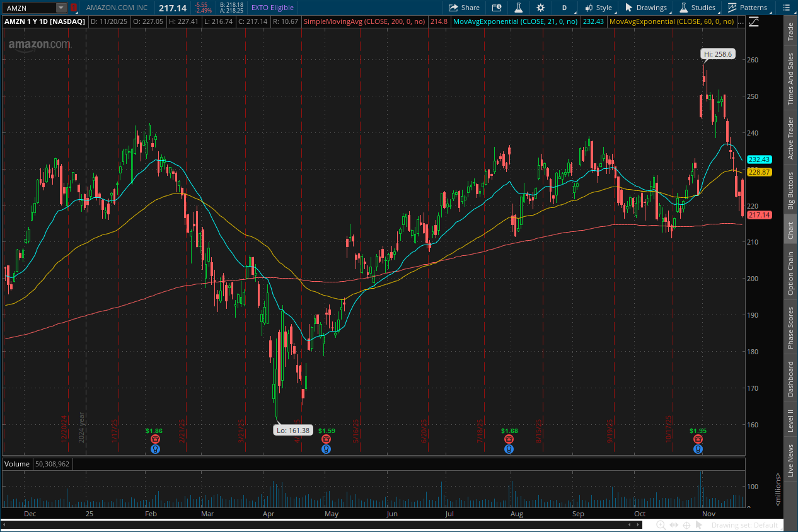The width and height of the screenshot is (798, 532).
Task: Switch to Times And Sales side tab
Action: coord(790,79)
